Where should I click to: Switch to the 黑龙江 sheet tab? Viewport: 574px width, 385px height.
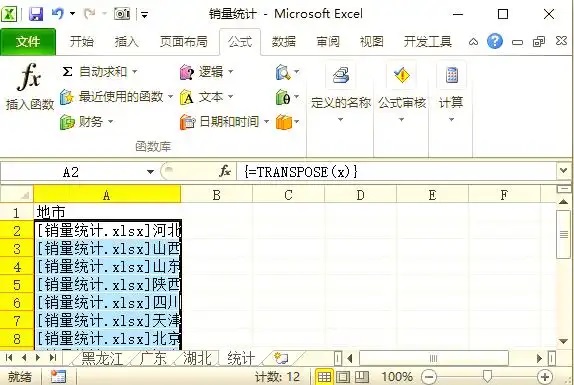pyautogui.click(x=102, y=358)
